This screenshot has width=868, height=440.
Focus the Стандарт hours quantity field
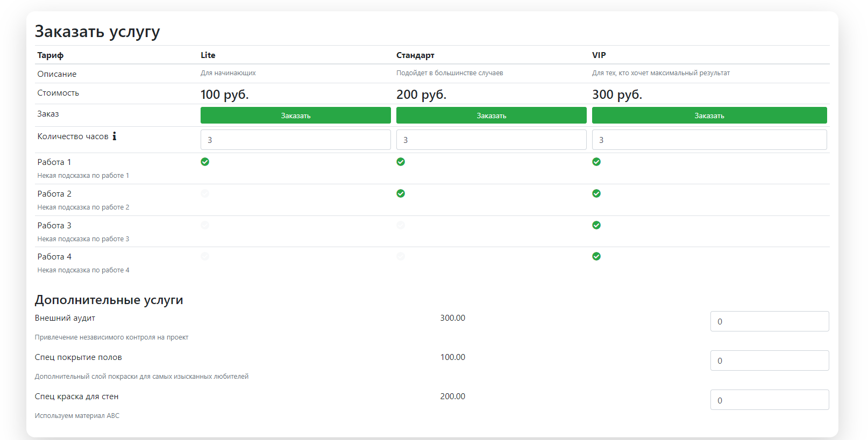coord(491,140)
